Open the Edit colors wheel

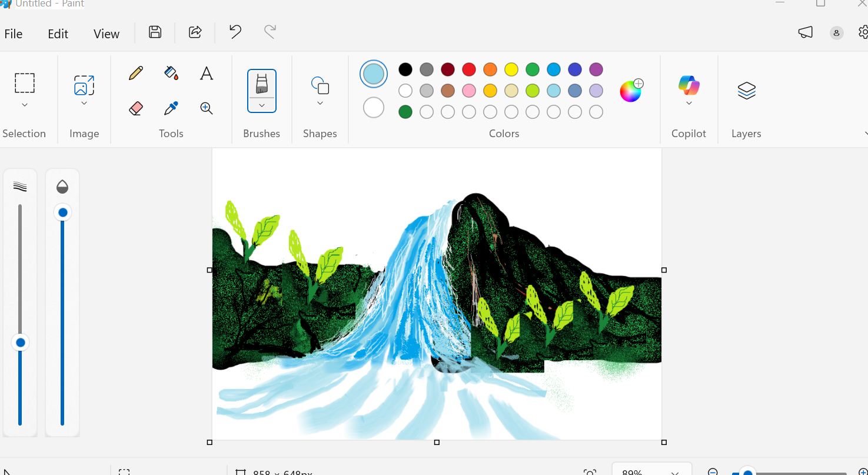tap(630, 90)
